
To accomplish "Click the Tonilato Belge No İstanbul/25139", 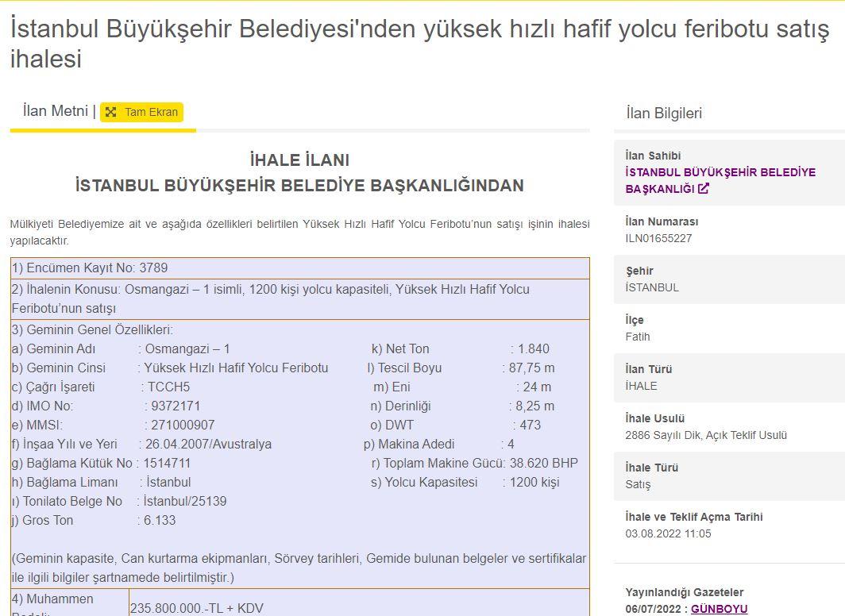I will (x=185, y=502).
